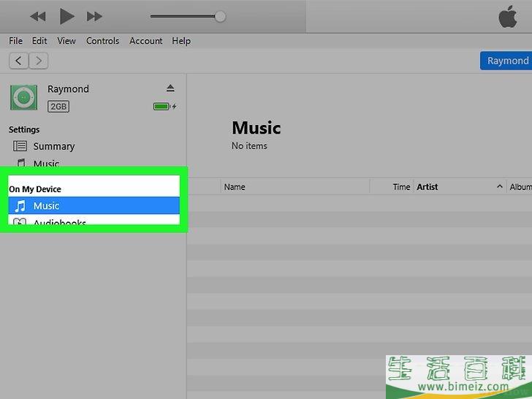Screen dimensions: 532x399
Task: Open the Help menu
Action: point(181,41)
